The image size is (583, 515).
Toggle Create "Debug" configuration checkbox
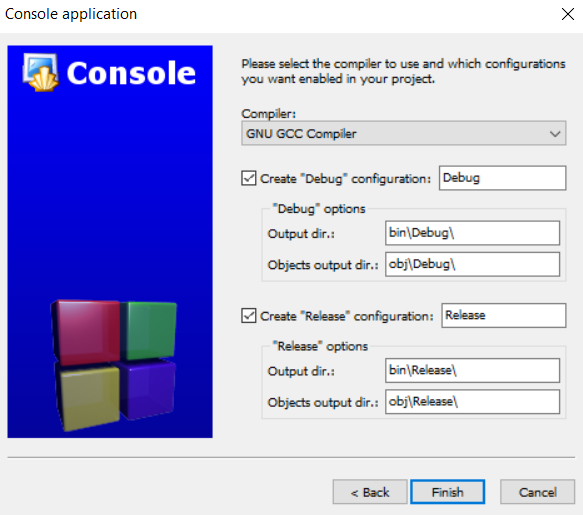[249, 178]
